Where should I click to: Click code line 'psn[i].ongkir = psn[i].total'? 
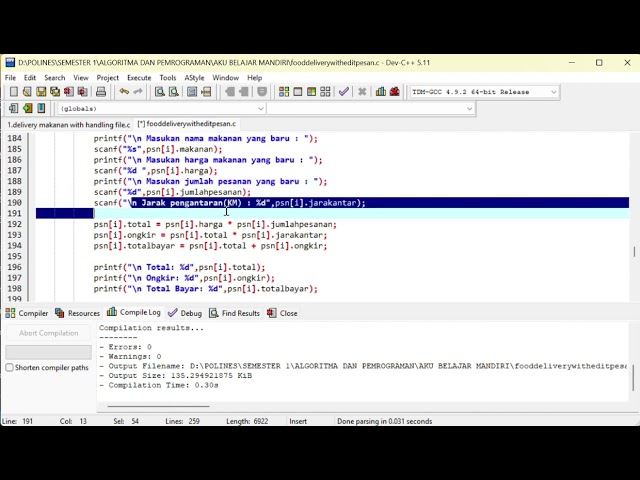click(x=210, y=235)
